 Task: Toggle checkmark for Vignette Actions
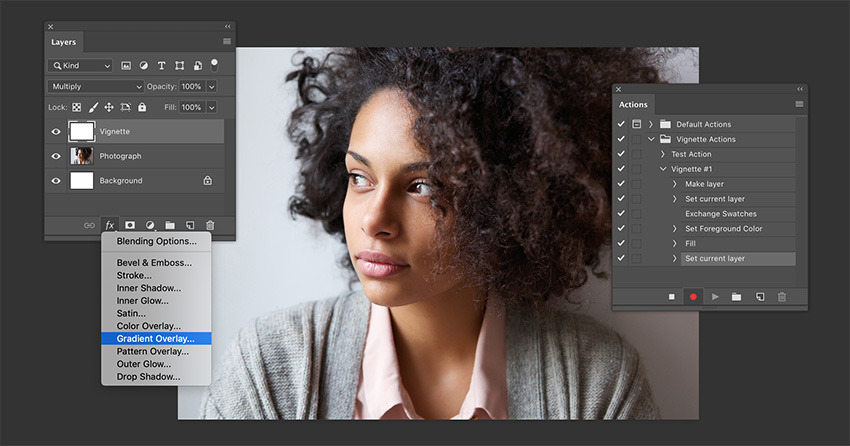click(621, 139)
